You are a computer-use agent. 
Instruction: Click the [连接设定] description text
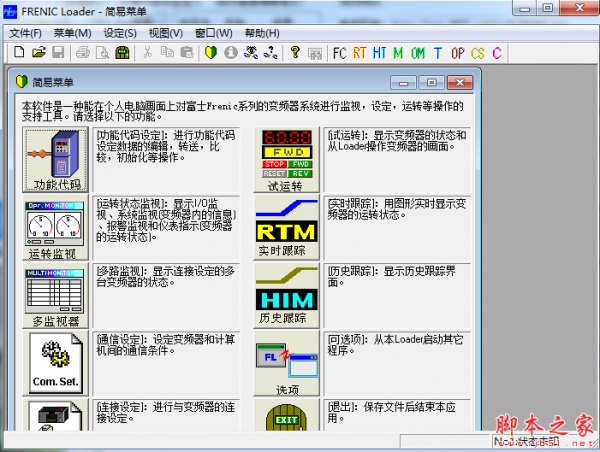tap(166, 412)
